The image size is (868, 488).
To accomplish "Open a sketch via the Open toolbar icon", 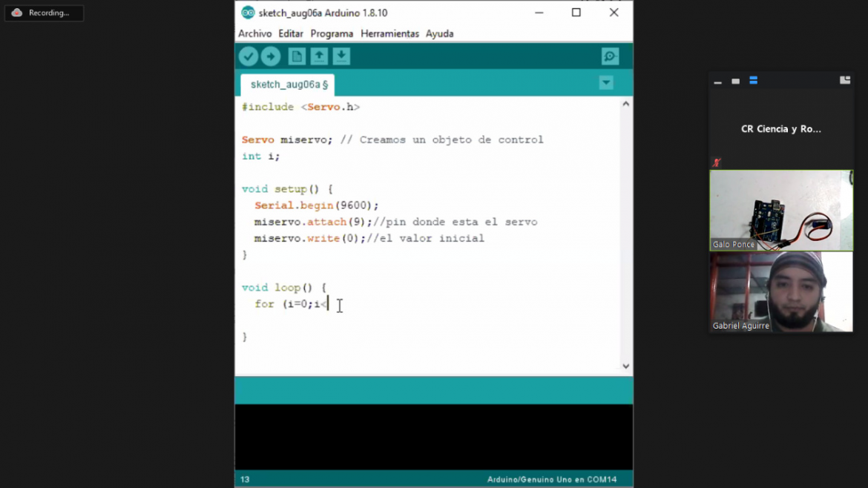I will tap(318, 56).
